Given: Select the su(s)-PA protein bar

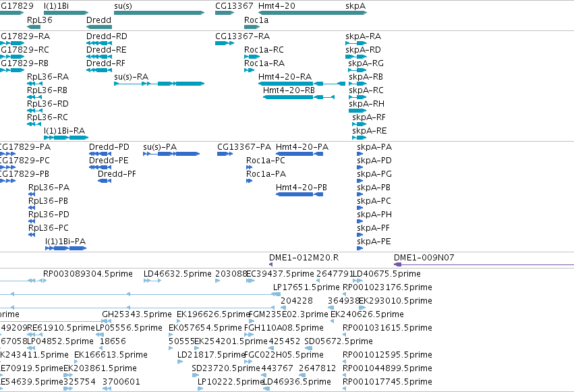Looking at the screenshot, I should (x=171, y=154).
